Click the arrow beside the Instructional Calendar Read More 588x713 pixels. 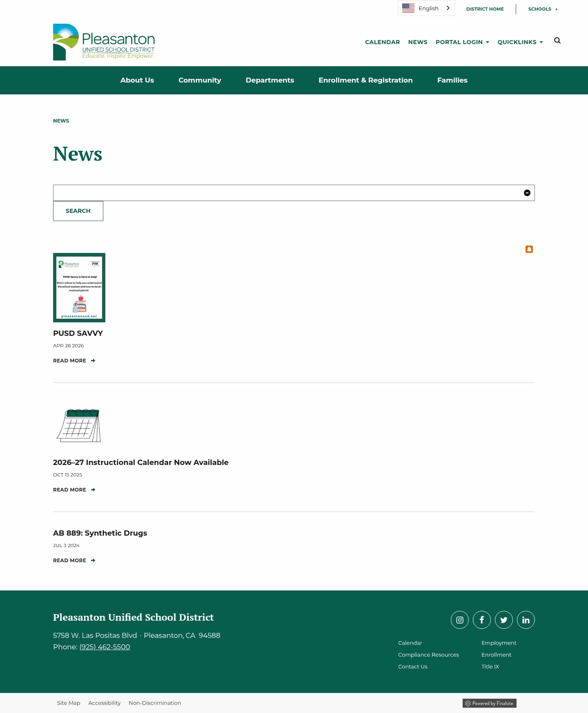click(93, 490)
